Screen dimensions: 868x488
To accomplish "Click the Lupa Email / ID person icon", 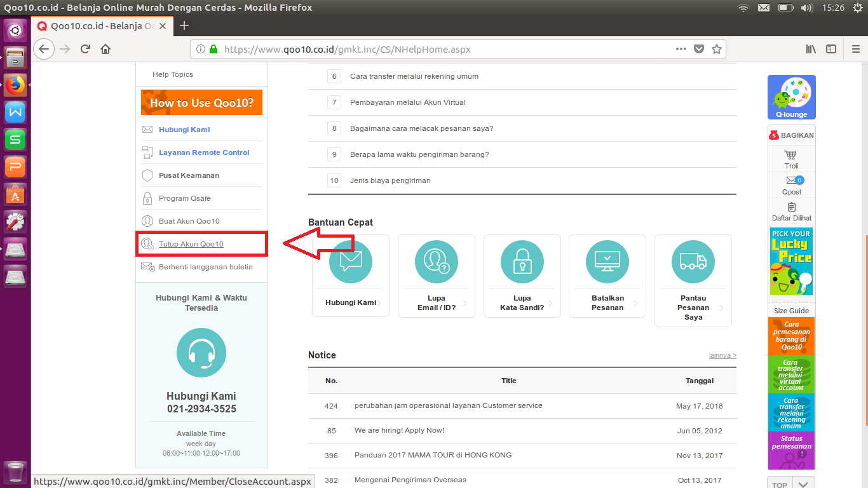I will click(x=437, y=262).
